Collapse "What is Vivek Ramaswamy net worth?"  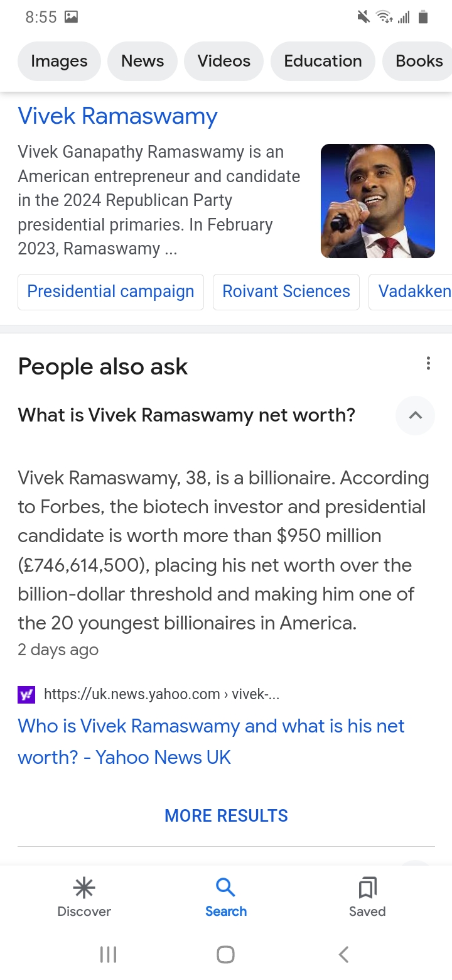click(x=186, y=415)
